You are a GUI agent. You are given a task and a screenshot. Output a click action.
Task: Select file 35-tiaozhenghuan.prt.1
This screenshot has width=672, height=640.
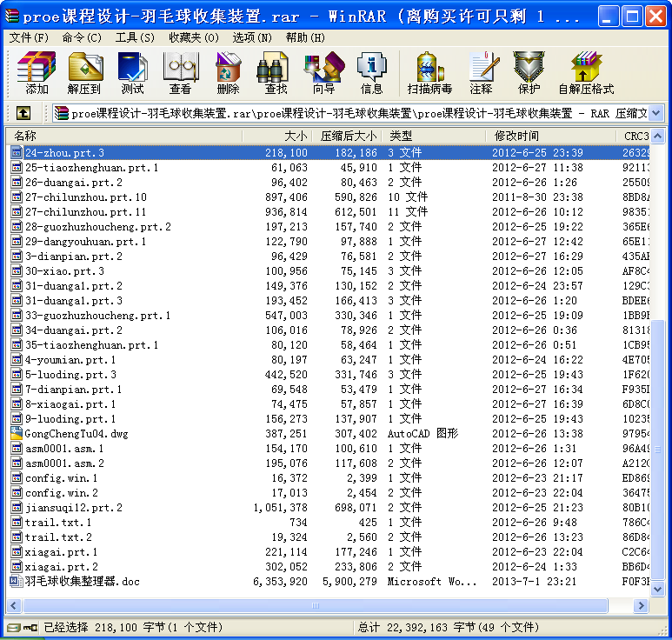click(91, 345)
